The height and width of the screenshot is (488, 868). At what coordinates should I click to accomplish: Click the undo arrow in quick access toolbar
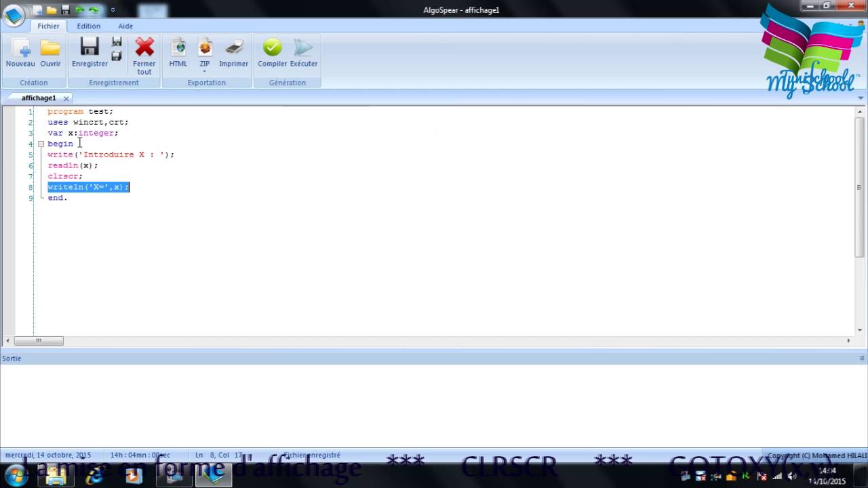[79, 10]
